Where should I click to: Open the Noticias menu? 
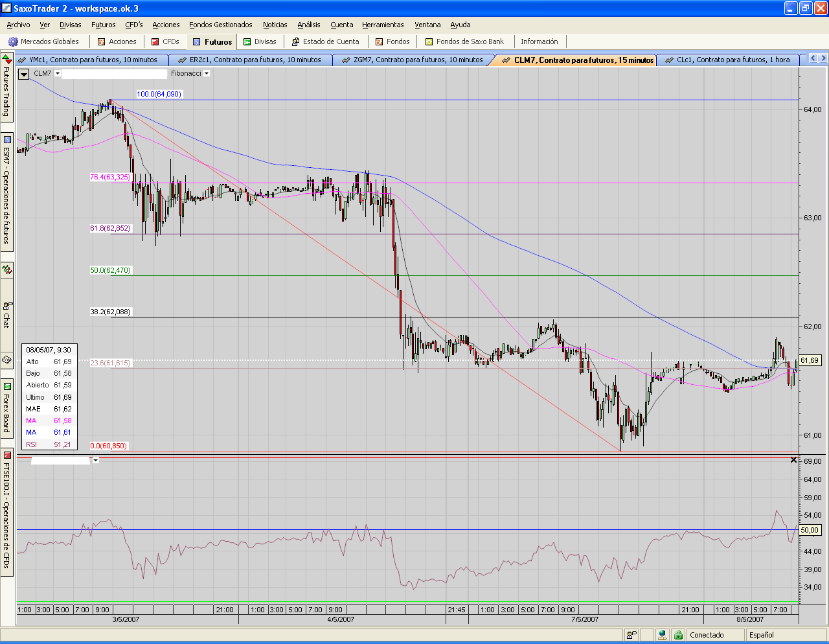[275, 25]
